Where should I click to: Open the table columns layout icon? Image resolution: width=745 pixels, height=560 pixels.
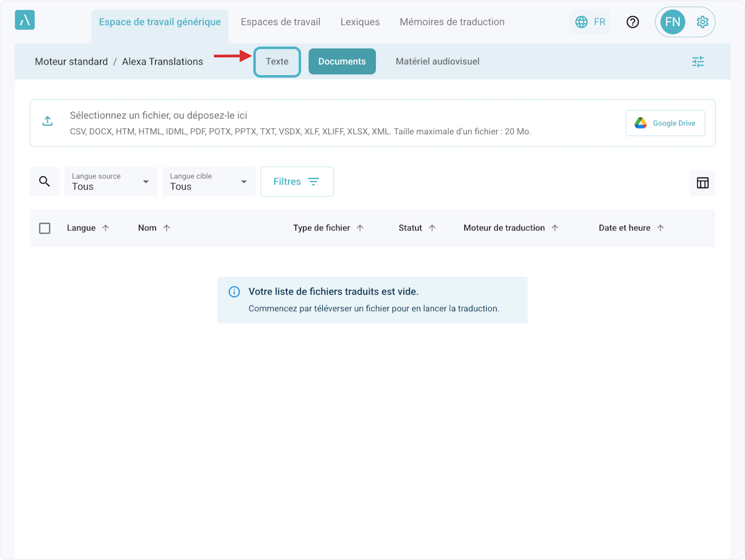tap(703, 183)
